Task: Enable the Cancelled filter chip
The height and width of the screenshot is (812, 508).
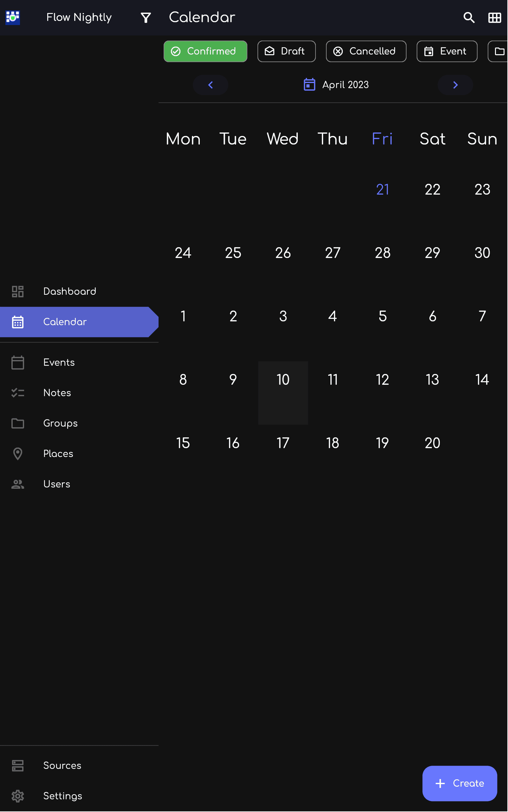Action: coord(366,51)
